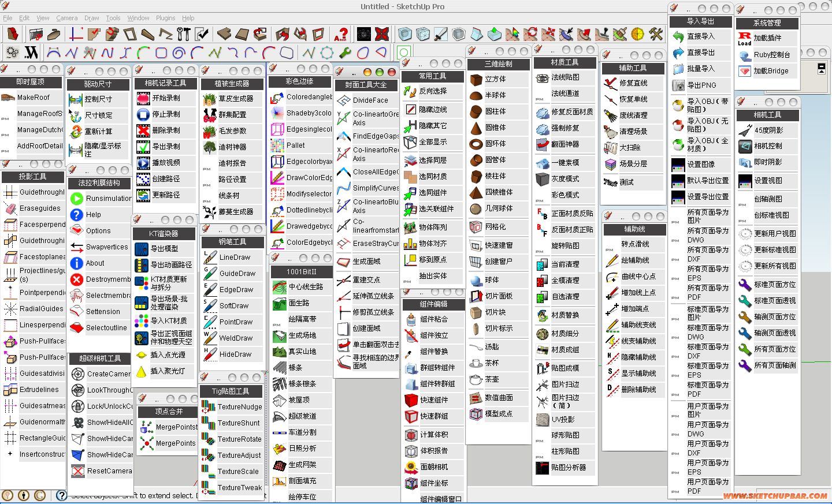Launch the 草皮生成器 grass generator icon
Viewport: 832px width, 504px height.
210,99
